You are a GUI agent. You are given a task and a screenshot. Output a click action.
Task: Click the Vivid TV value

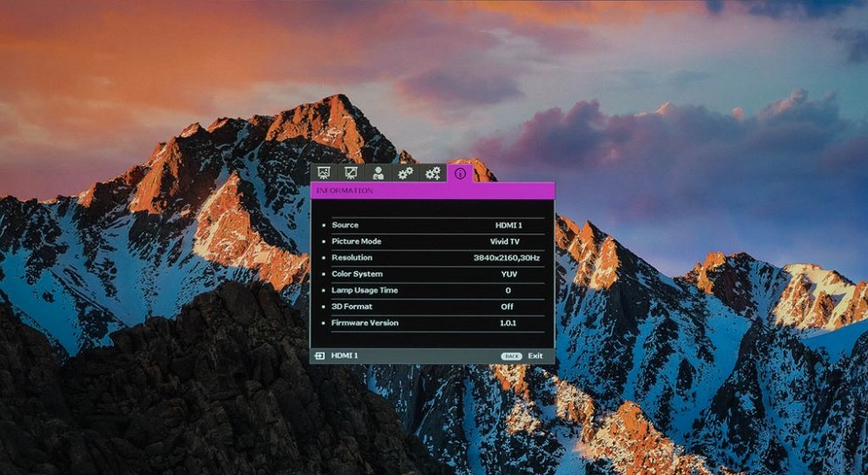tap(505, 241)
